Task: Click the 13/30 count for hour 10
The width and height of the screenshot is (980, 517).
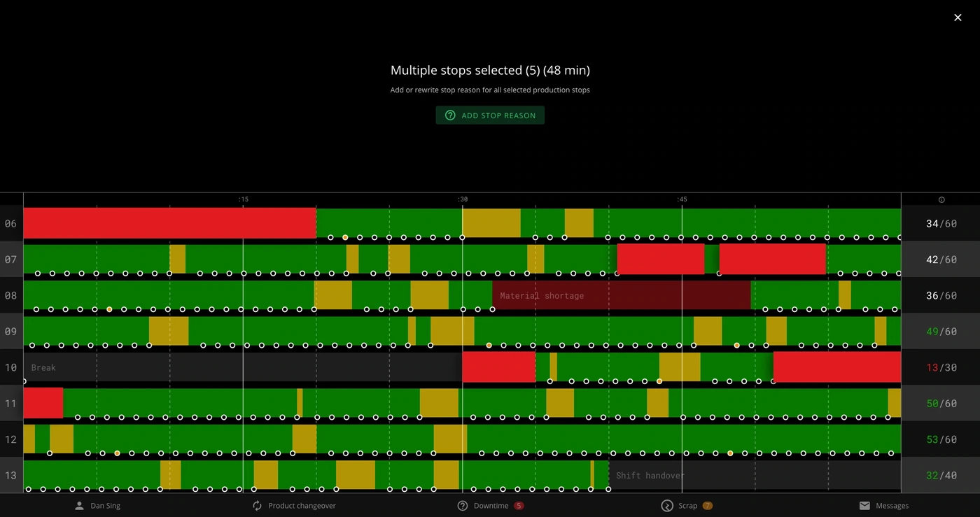Action: tap(941, 367)
